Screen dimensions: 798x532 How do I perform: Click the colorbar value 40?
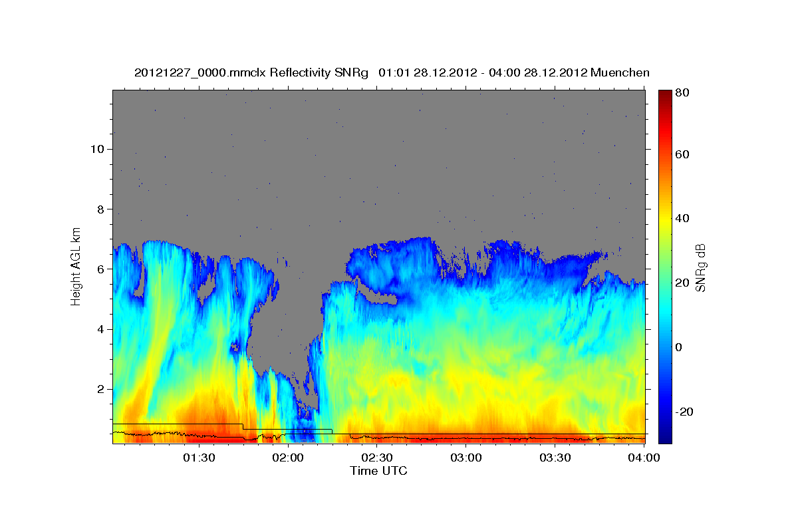coord(683,219)
